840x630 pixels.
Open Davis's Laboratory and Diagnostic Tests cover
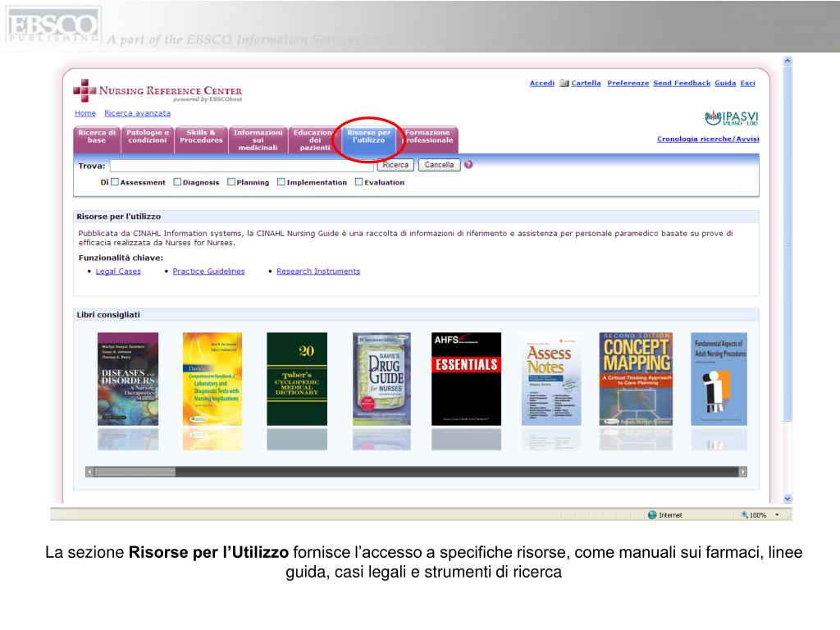tap(212, 379)
